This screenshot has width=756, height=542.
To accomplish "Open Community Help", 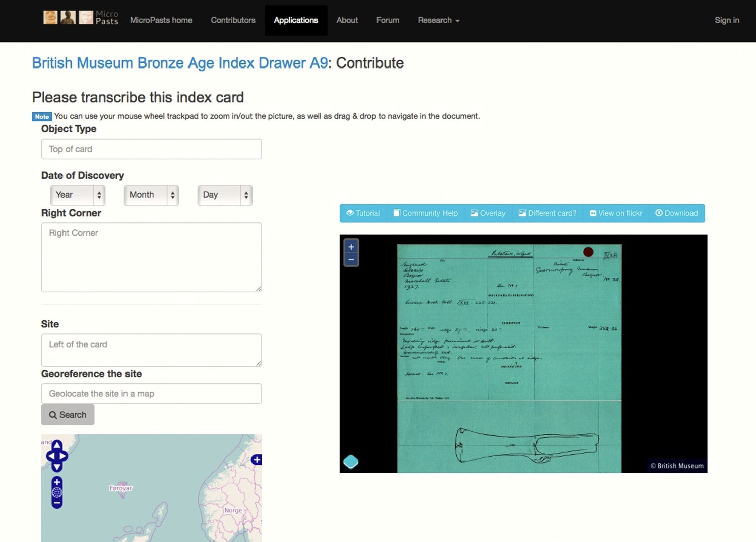I will 425,213.
